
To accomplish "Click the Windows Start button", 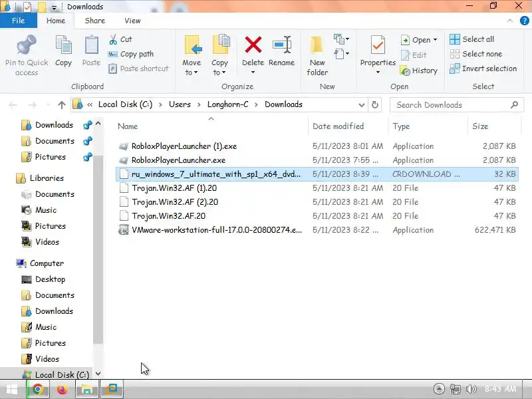I will pyautogui.click(x=11, y=389).
